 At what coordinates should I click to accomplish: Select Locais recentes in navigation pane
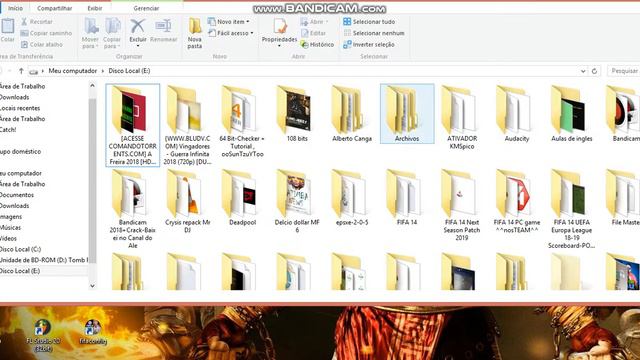point(20,108)
